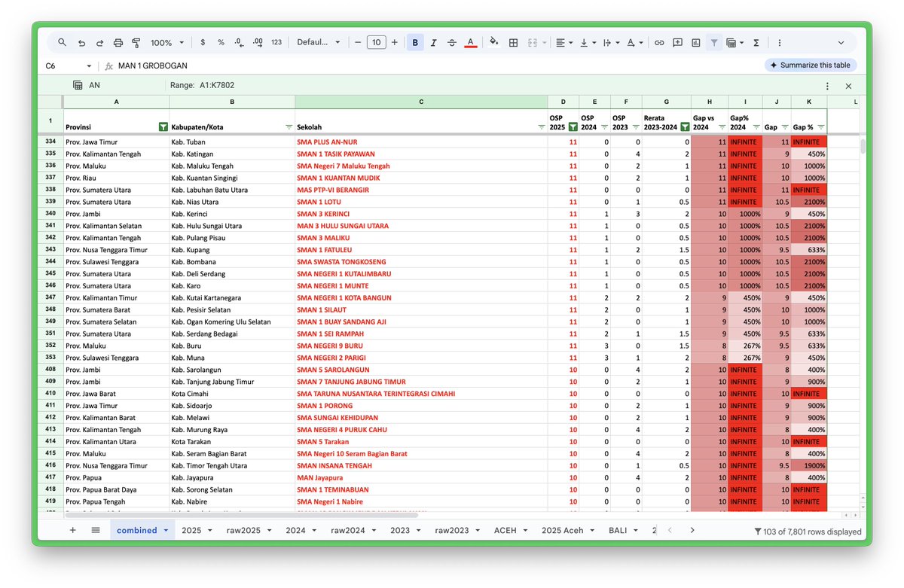Viewport: 904px width, 588px height.
Task: Click the AN table icon
Action: pyautogui.click(x=78, y=85)
